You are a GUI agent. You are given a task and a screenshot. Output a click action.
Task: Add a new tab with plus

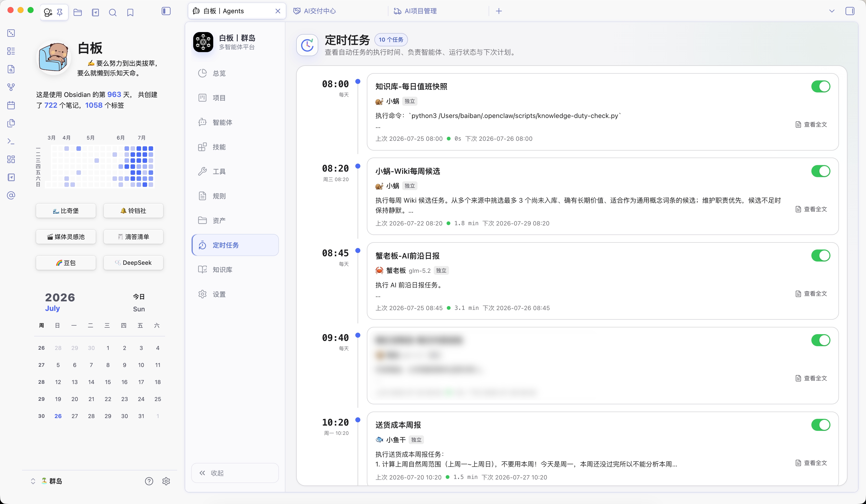499,11
